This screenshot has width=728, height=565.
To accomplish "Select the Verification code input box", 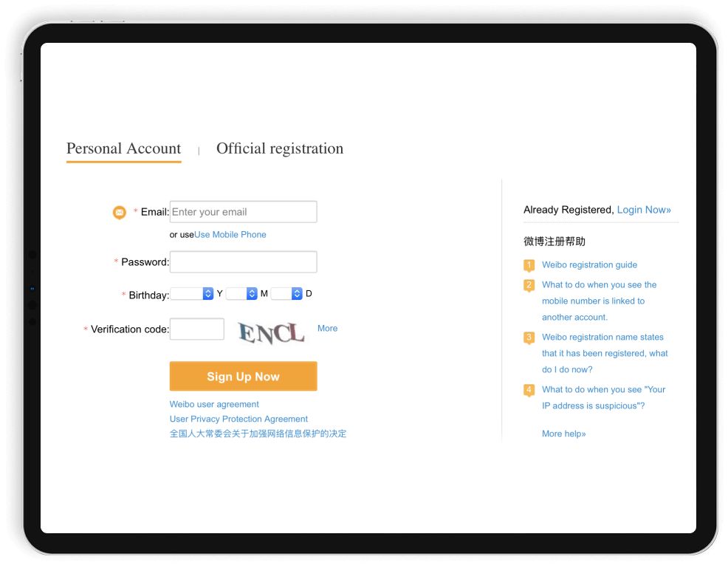I will pos(196,329).
